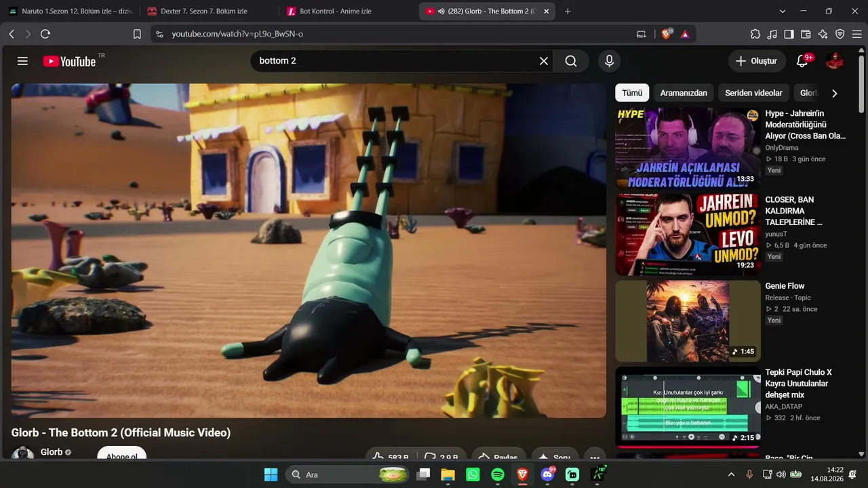
Task: Select the Seriden videolar filter chip
Action: point(753,93)
